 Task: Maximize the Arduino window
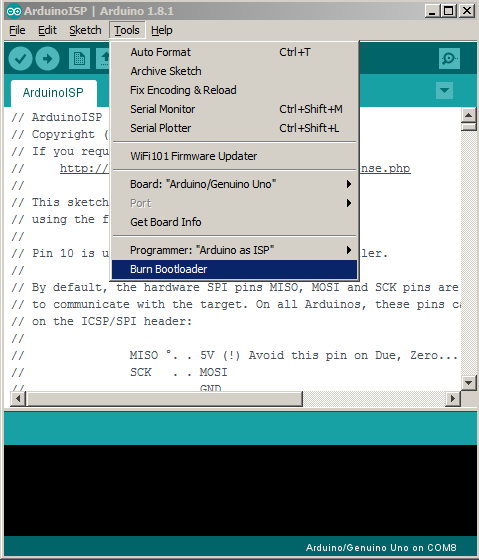click(x=449, y=11)
